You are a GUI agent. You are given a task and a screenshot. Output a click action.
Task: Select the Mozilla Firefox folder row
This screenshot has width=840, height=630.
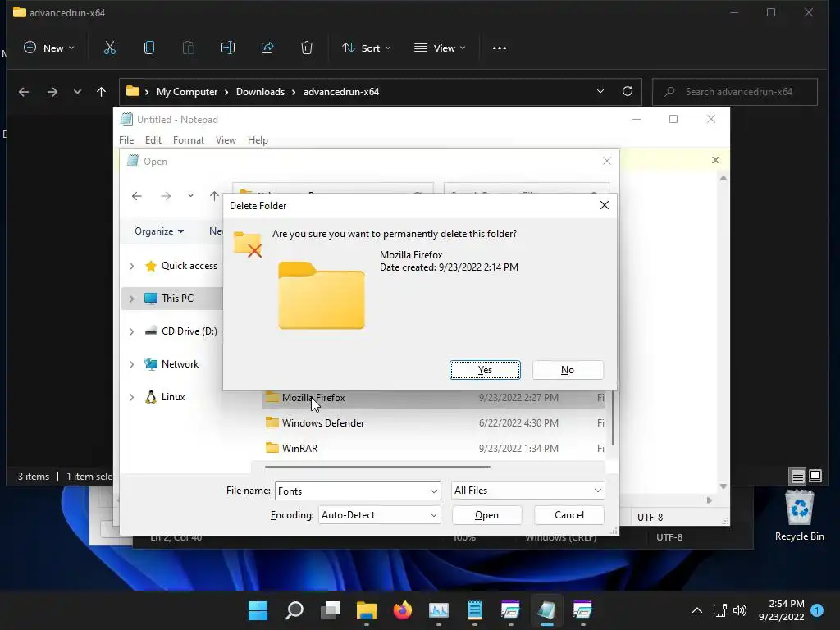point(434,398)
